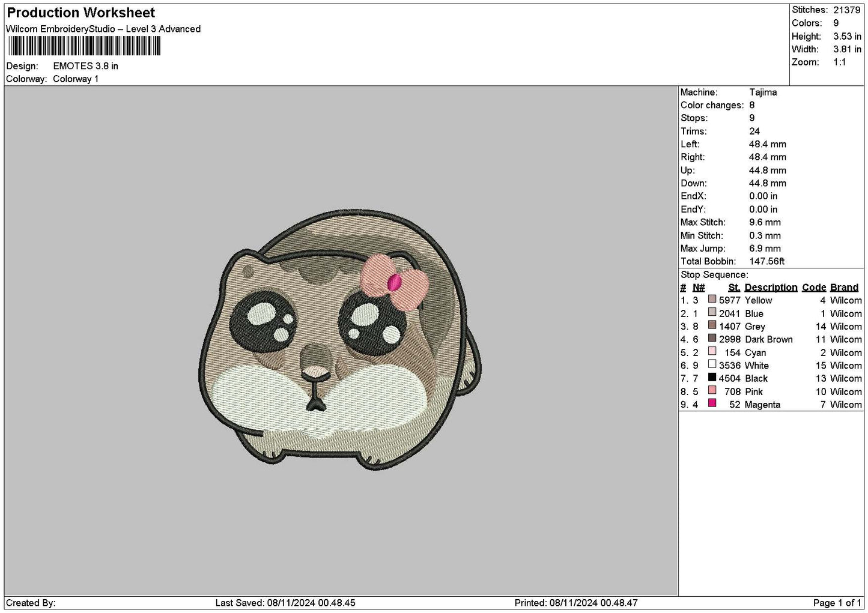The height and width of the screenshot is (613, 868).
Task: Select the 'Black' description in stop 7
Action: [x=756, y=379]
